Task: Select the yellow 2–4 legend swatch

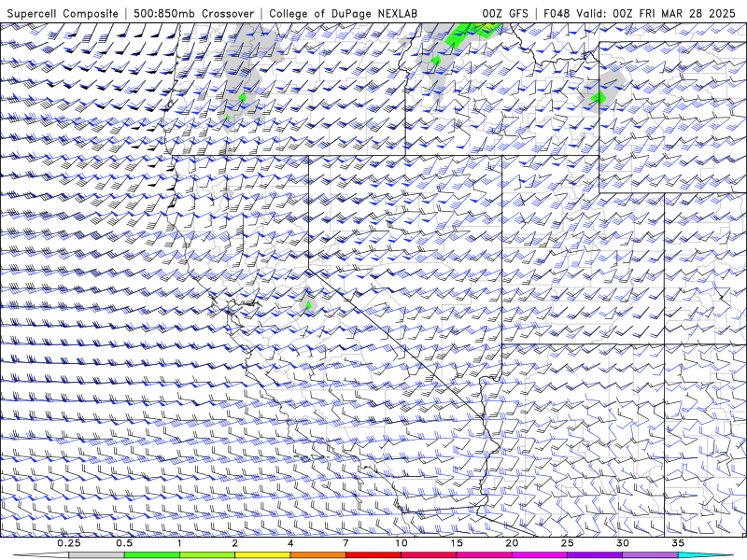Action: [x=262, y=555]
